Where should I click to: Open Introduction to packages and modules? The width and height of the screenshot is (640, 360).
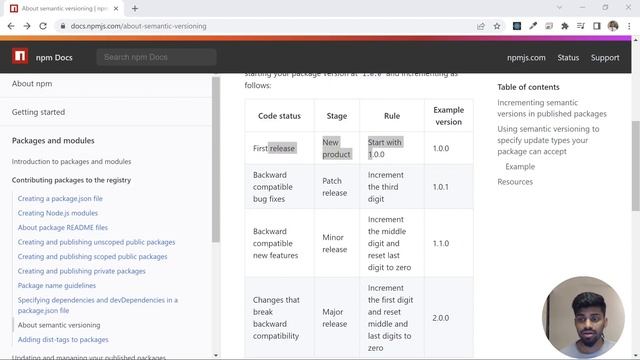tap(71, 162)
